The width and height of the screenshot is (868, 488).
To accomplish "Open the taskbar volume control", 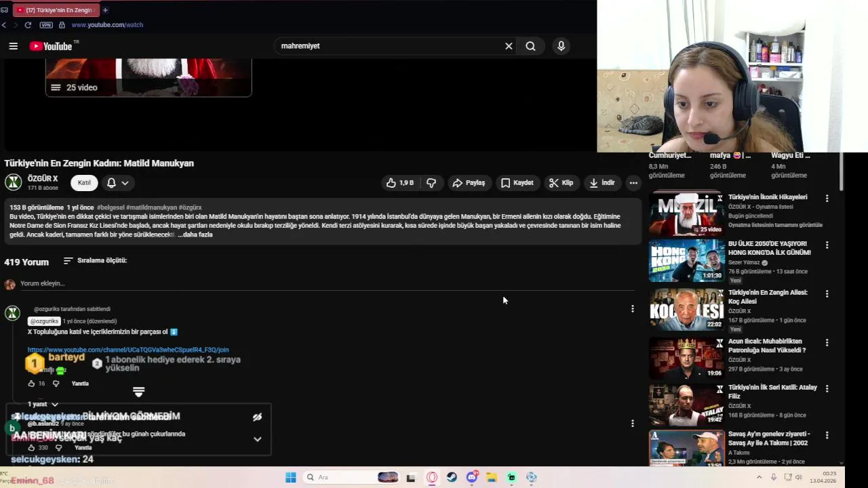I will pos(799,477).
